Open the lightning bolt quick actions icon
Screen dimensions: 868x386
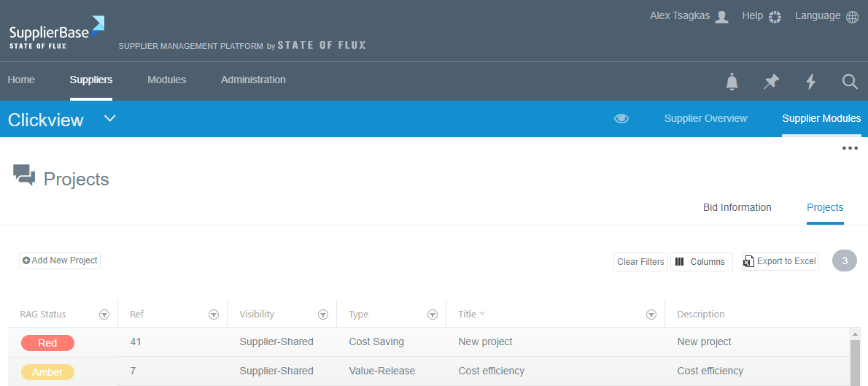coord(810,82)
